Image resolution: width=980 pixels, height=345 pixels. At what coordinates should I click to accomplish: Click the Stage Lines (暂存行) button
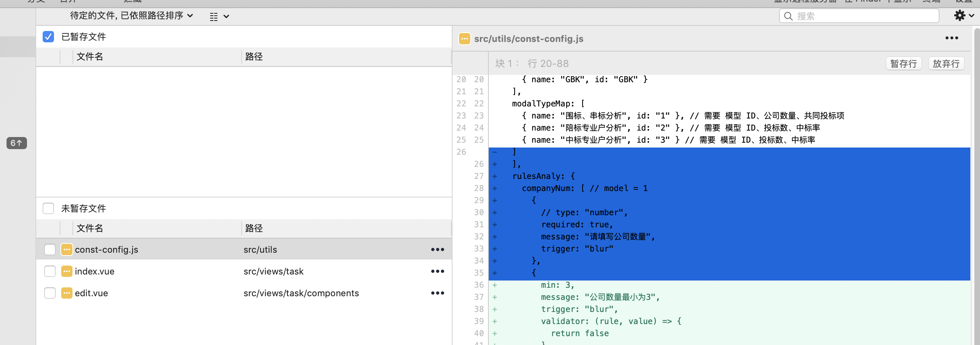[x=904, y=64]
